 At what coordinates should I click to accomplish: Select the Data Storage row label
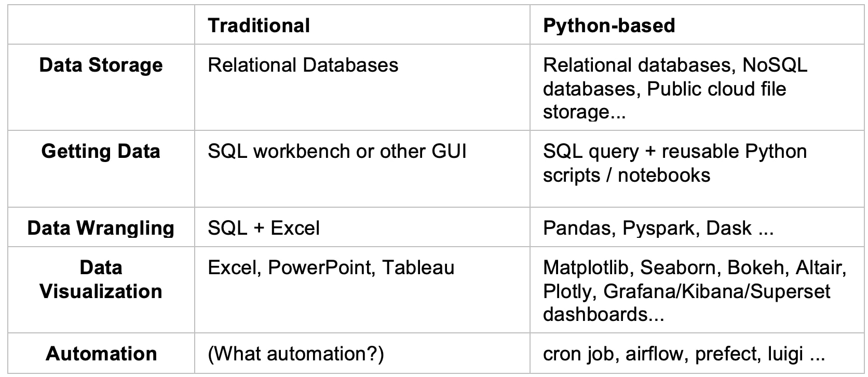pyautogui.click(x=101, y=65)
